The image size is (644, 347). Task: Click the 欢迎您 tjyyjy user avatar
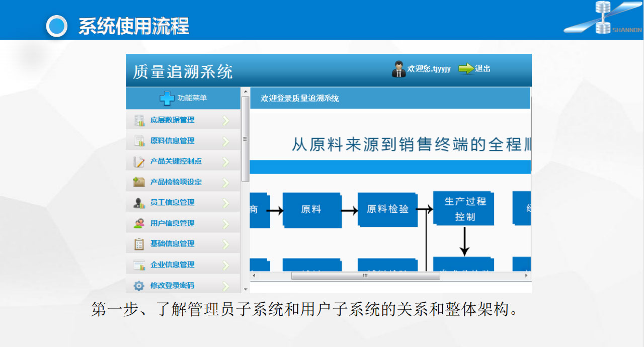[x=398, y=69]
